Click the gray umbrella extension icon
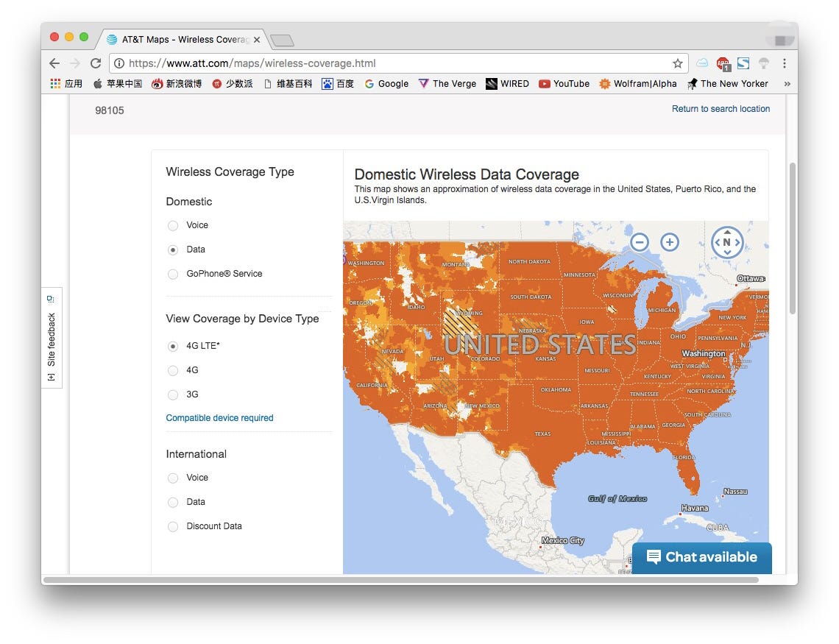Image resolution: width=839 pixels, height=644 pixels. click(763, 63)
